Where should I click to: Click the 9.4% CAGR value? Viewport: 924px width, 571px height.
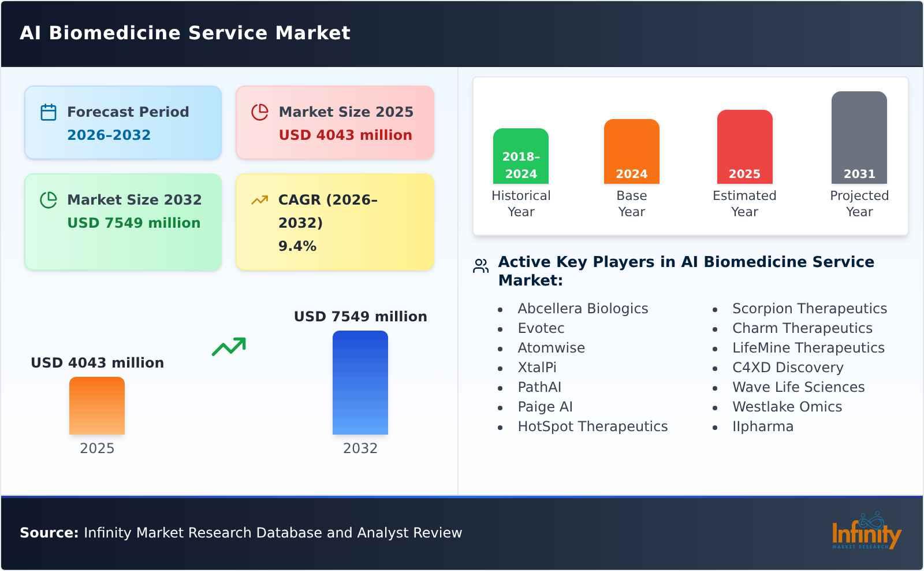tap(297, 246)
